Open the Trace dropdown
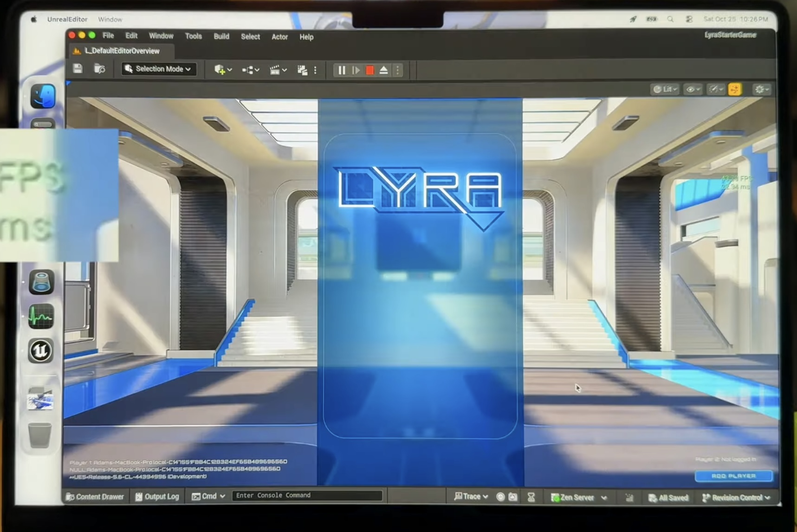Image resolution: width=797 pixels, height=532 pixels. click(471, 497)
